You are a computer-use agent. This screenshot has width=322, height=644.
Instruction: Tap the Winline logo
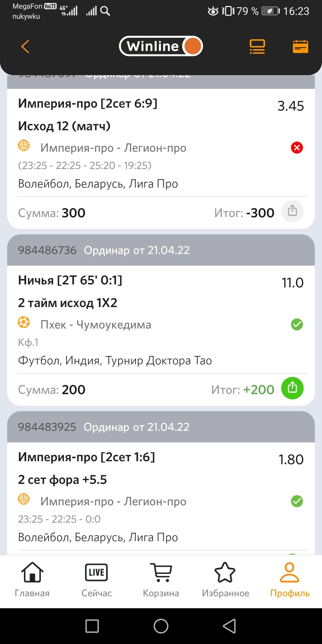coord(161,46)
